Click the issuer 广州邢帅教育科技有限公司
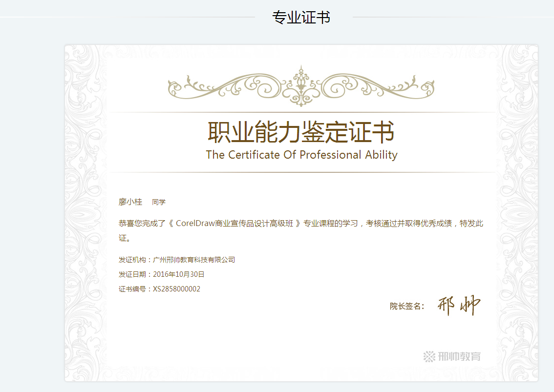 [x=194, y=260]
